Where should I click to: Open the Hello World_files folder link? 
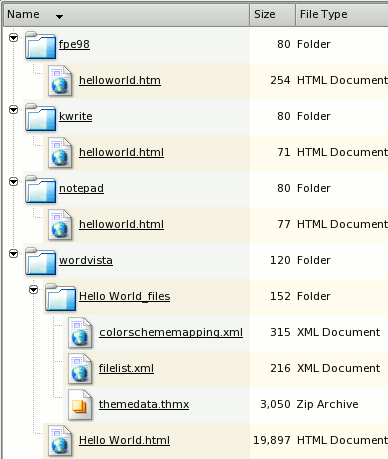pyautogui.click(x=124, y=296)
